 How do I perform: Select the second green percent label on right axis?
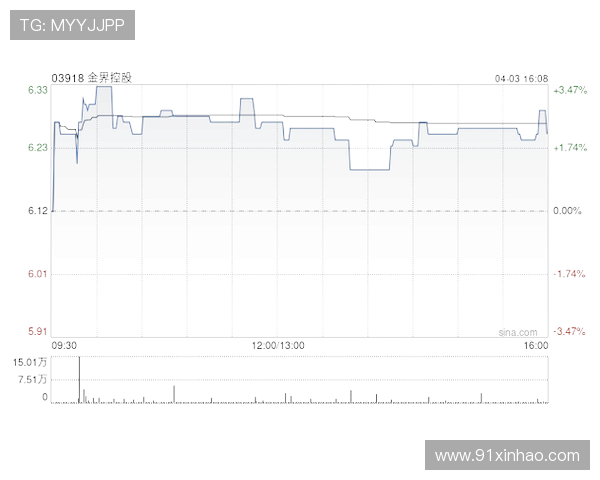(570, 147)
